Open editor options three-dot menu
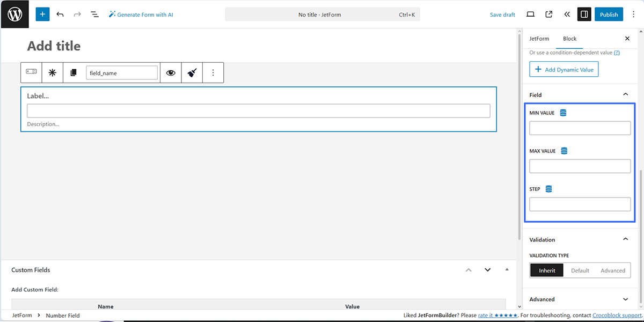 (633, 14)
